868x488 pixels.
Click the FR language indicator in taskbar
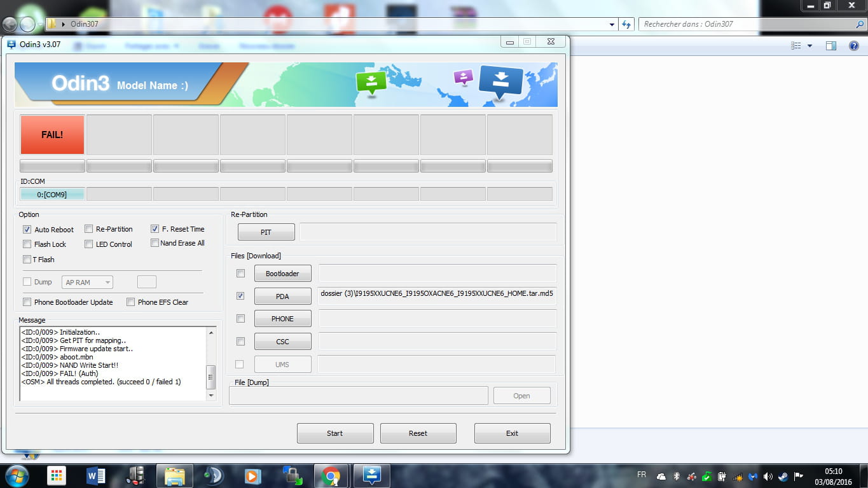(642, 475)
